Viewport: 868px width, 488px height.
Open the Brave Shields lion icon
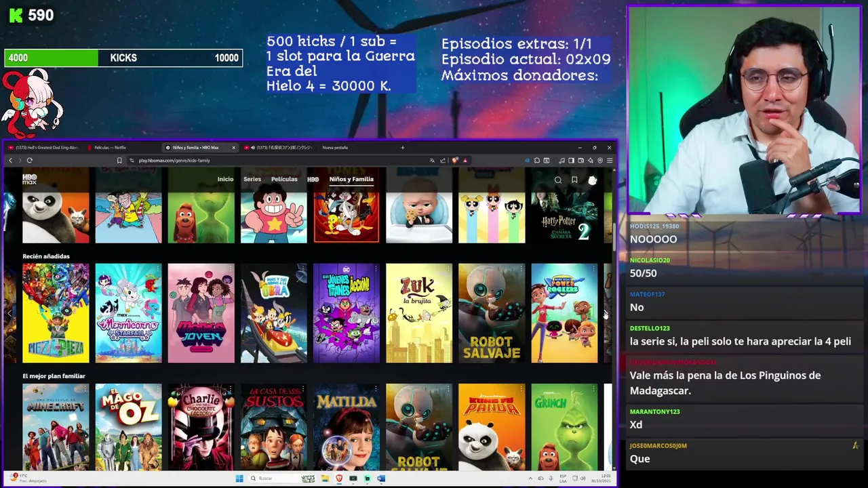455,161
